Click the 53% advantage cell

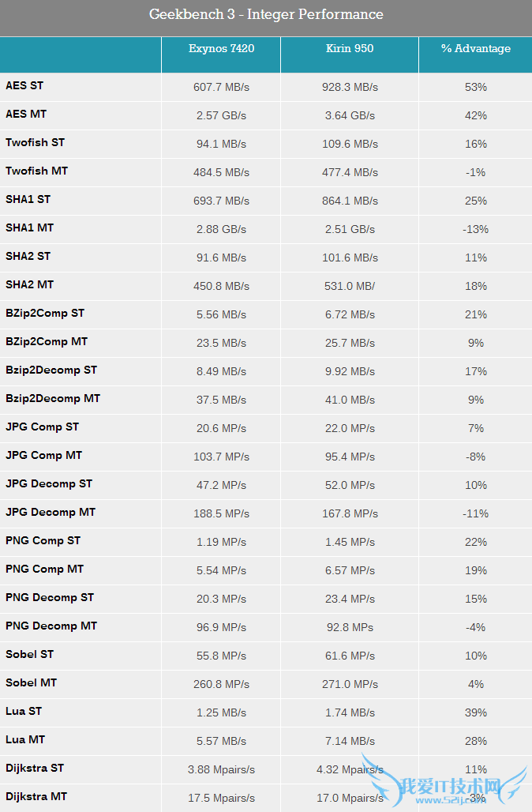coord(475,87)
